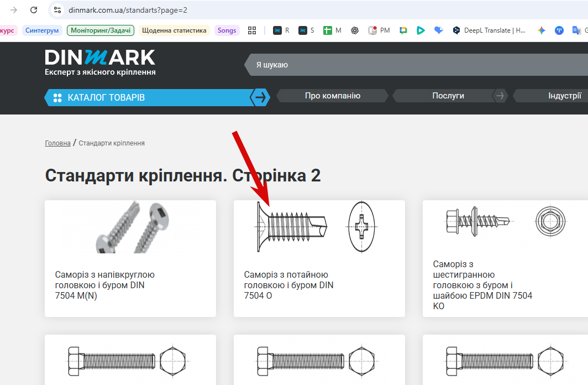Image resolution: width=588 pixels, height=385 pixels.
Task: Open the first hex bolt drawing in second row
Action: [x=128, y=361]
